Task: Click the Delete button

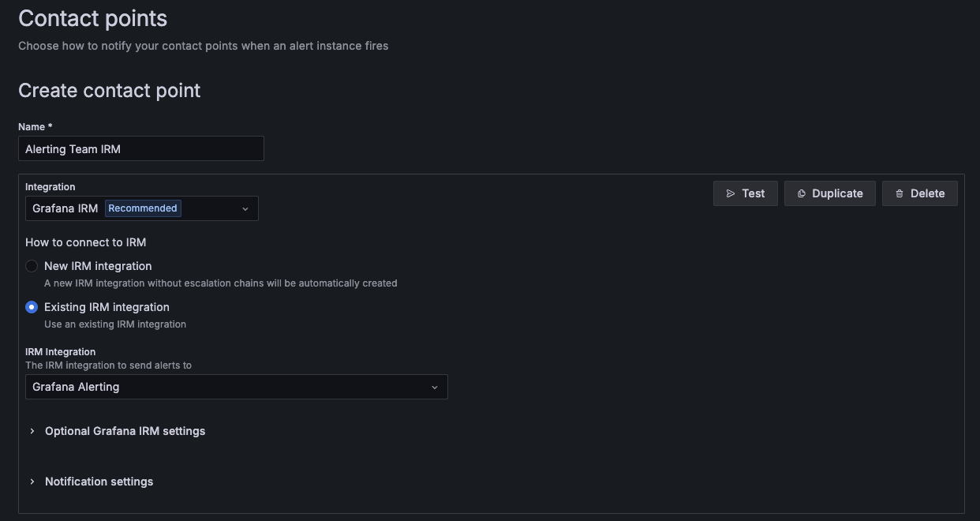Action: click(x=919, y=193)
